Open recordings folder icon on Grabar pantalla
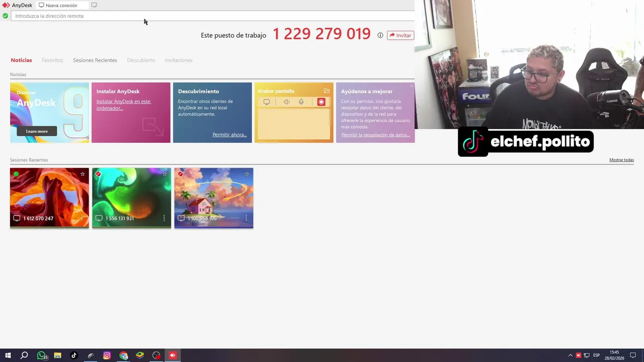Viewport: 644px width, 362px height. (327, 91)
